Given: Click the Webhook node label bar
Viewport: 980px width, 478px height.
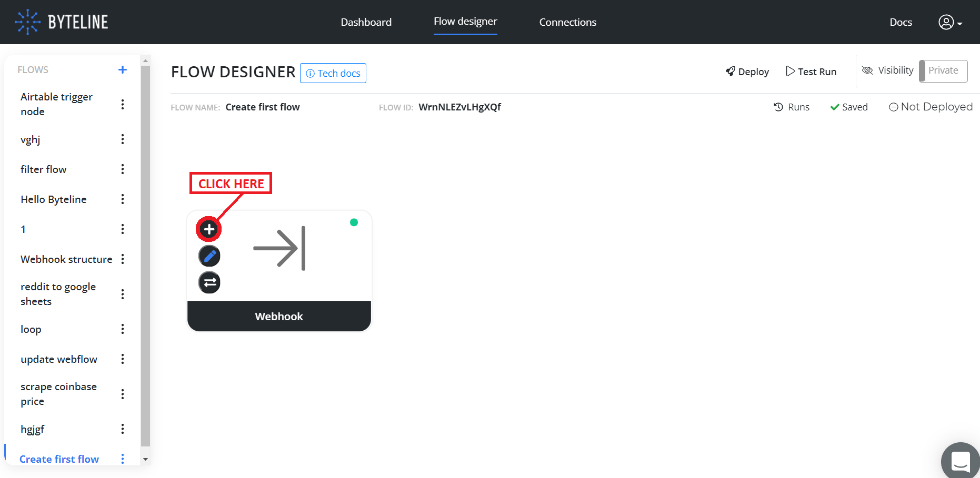Looking at the screenshot, I should 279,316.
